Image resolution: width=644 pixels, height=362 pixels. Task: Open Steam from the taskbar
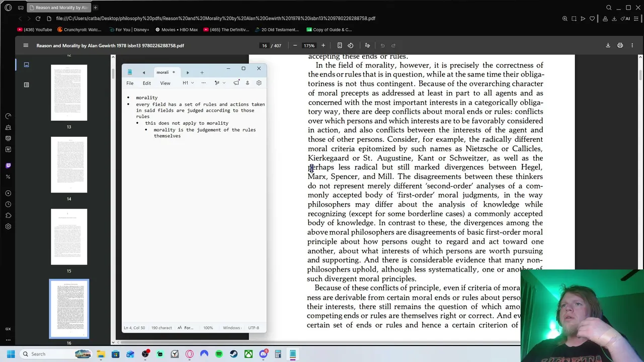click(233, 354)
